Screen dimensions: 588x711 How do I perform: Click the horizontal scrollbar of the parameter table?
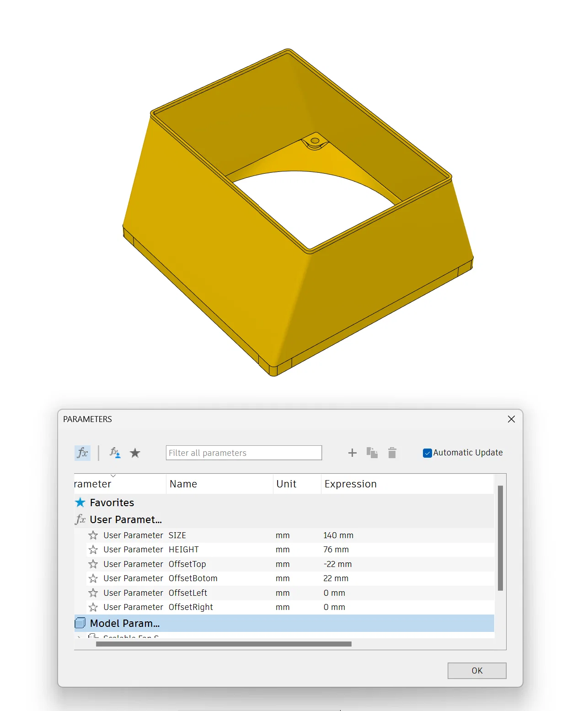(224, 644)
